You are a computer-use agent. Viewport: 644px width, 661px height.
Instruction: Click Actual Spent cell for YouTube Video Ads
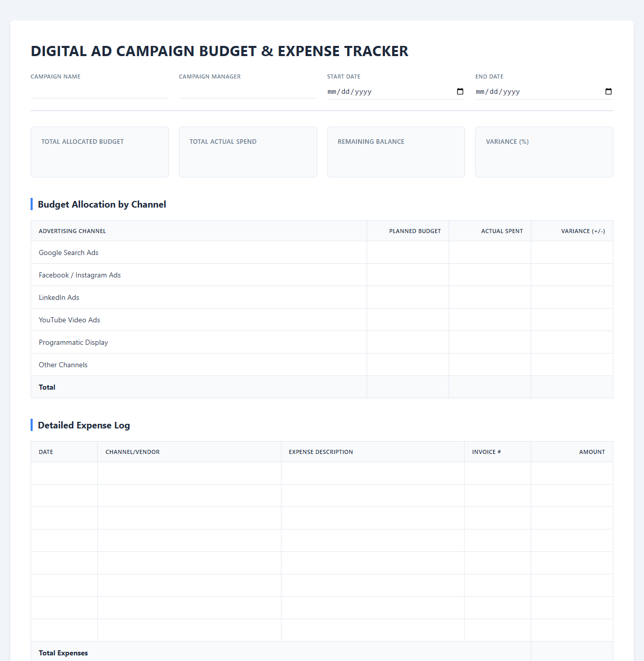coord(490,320)
